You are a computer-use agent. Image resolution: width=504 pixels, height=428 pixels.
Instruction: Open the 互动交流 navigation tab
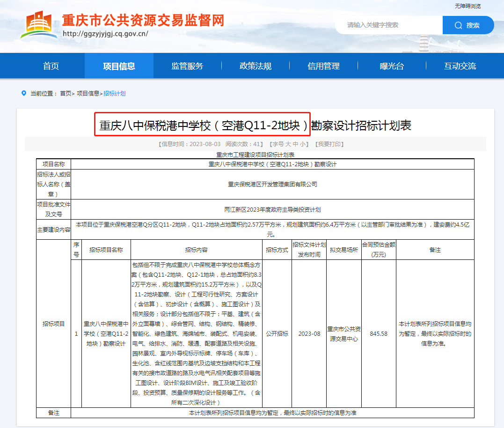point(460,66)
